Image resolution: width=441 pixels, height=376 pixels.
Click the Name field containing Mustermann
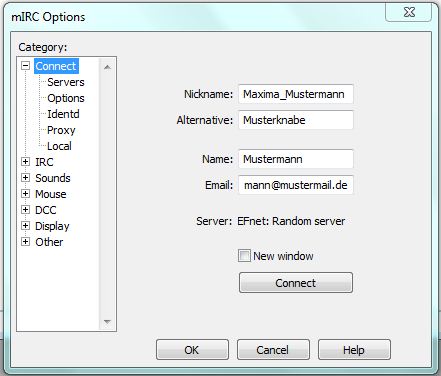[296, 159]
